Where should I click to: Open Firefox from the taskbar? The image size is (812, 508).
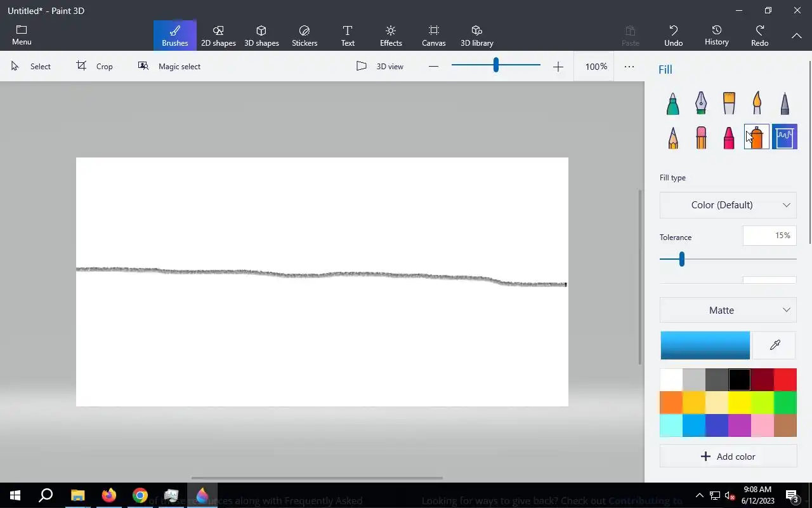click(x=109, y=495)
